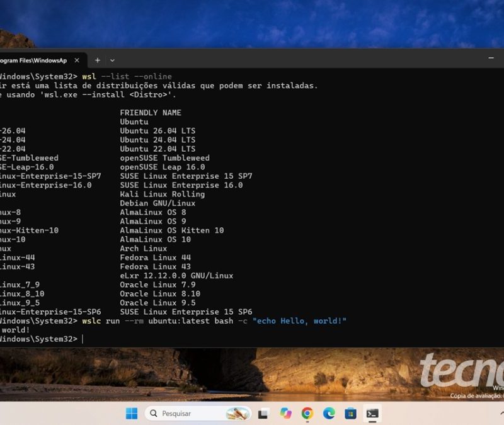Open Google Chrome from the taskbar
504x425 pixels.
coord(307,414)
